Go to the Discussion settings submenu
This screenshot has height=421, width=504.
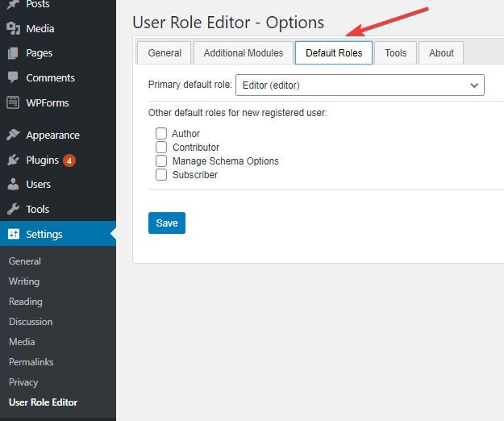(x=31, y=322)
